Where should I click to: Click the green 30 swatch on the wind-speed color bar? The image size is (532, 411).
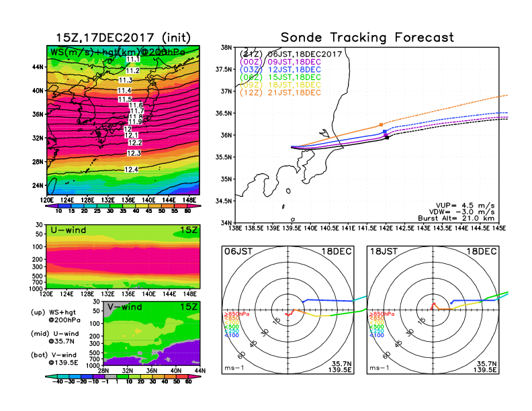(116, 205)
